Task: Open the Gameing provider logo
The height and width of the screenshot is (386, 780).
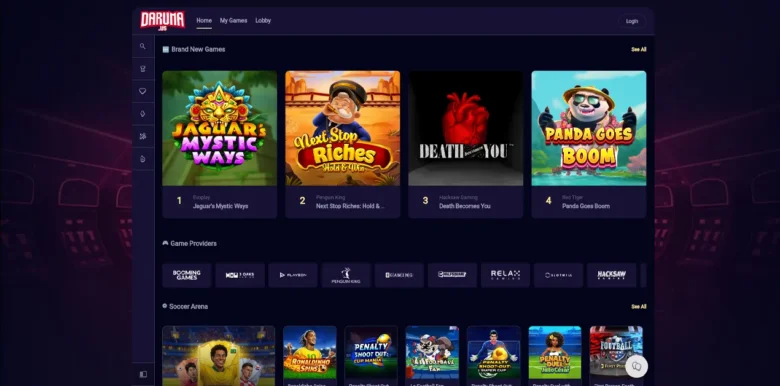Action: click(399, 275)
